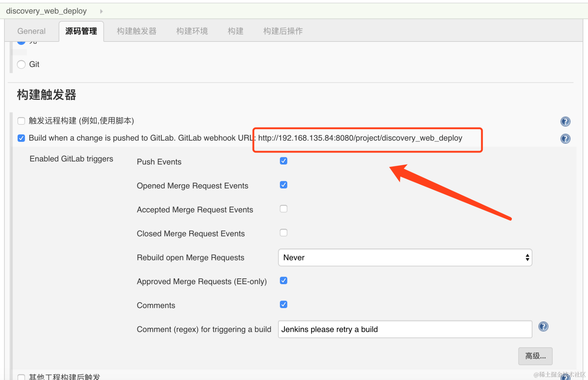Click the Opened Merge Request Events label
Screen dimensions: 588x380
point(192,186)
